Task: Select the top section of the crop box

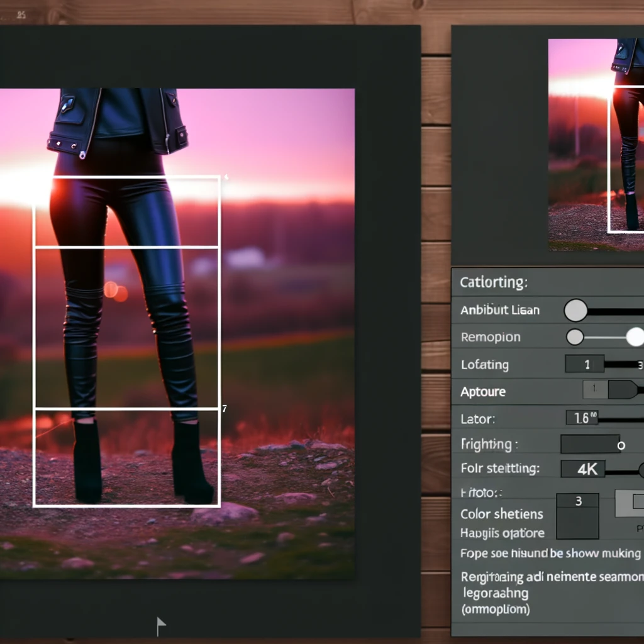Action: tap(126, 212)
